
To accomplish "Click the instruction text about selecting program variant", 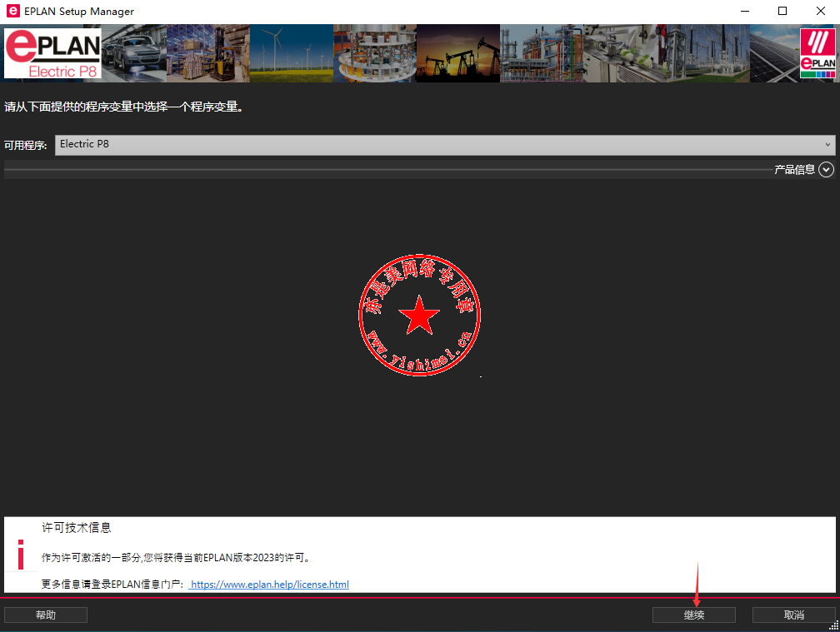I will (124, 107).
